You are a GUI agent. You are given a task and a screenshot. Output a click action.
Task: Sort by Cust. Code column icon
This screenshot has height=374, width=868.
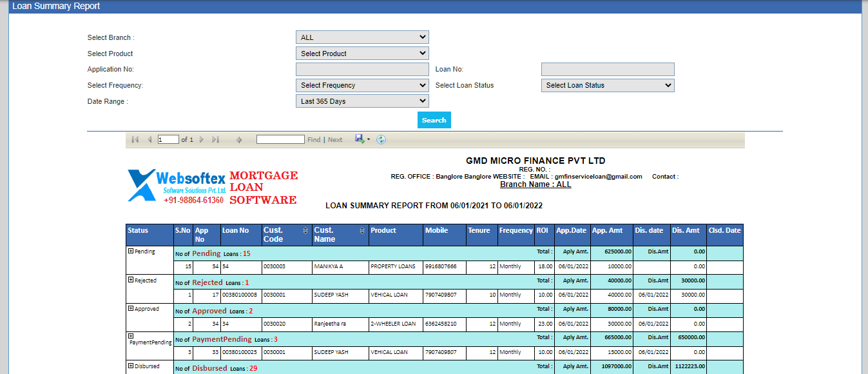(305, 230)
